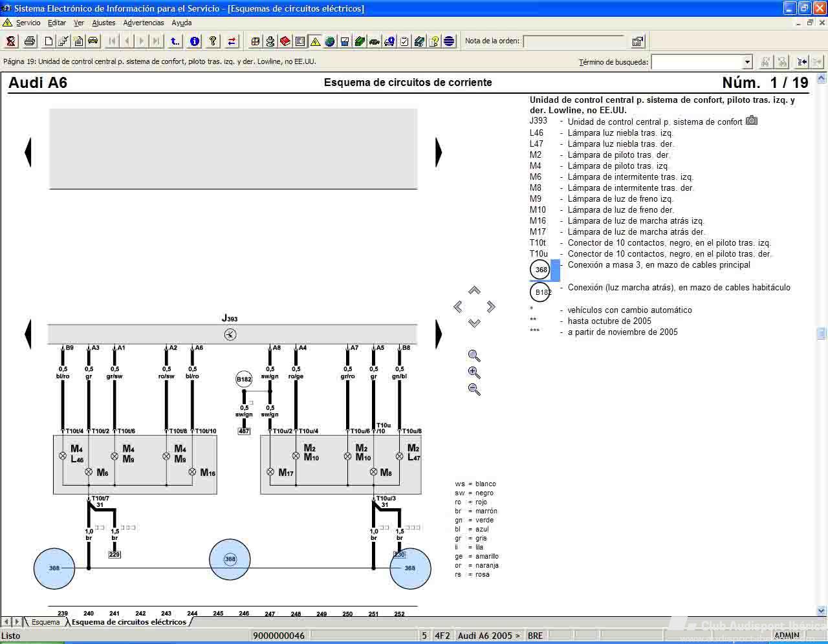Click the first page navigation arrow
Image resolution: width=828 pixels, height=644 pixels.
point(112,41)
